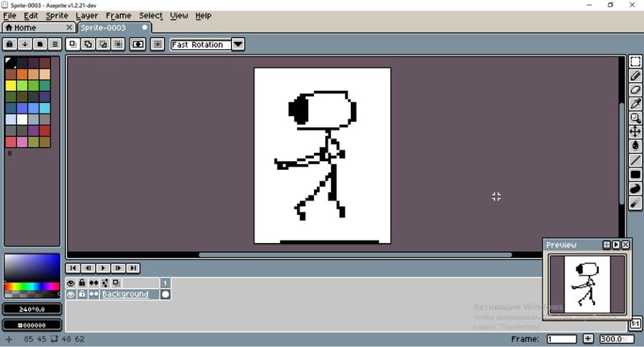Lock the Background layer
The image size is (644, 347).
82,294
